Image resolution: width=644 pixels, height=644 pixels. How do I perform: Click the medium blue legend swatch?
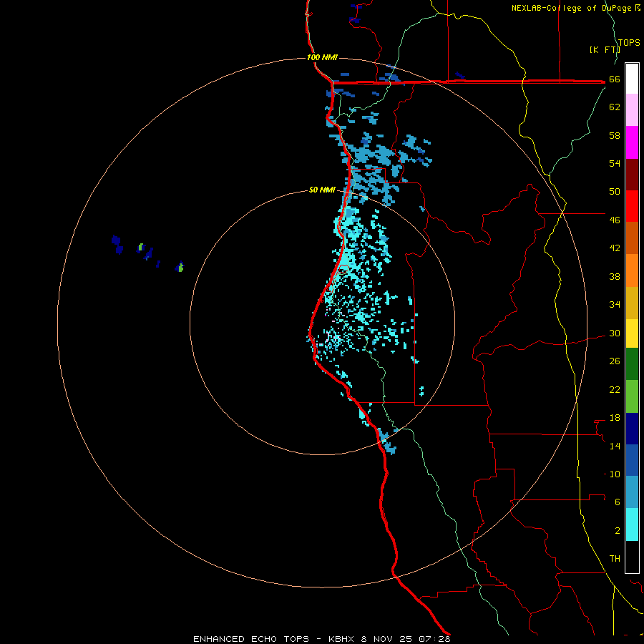(x=632, y=460)
